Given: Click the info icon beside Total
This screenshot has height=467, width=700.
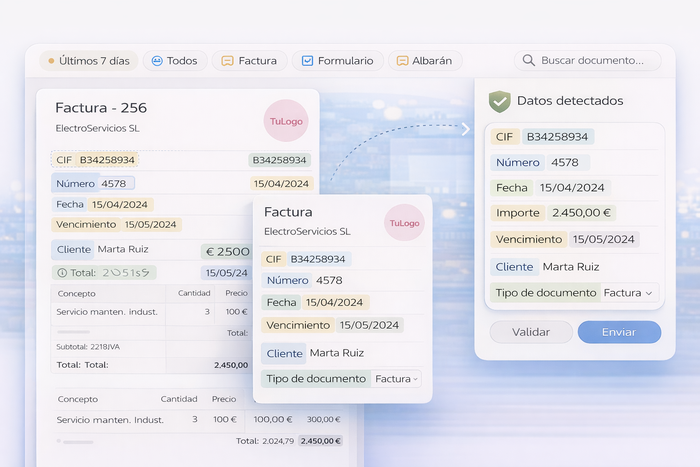Looking at the screenshot, I should (x=62, y=273).
